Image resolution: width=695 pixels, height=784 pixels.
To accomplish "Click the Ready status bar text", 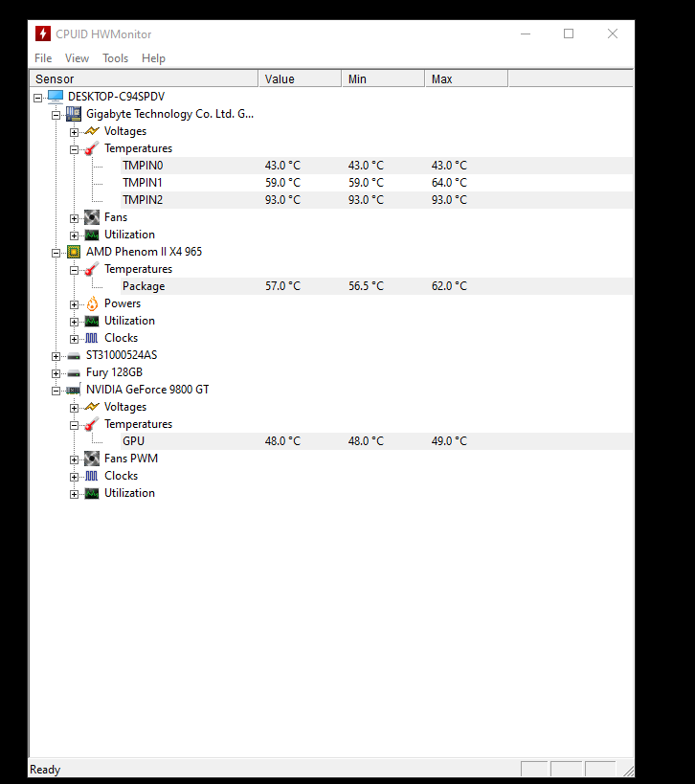I will (45, 770).
